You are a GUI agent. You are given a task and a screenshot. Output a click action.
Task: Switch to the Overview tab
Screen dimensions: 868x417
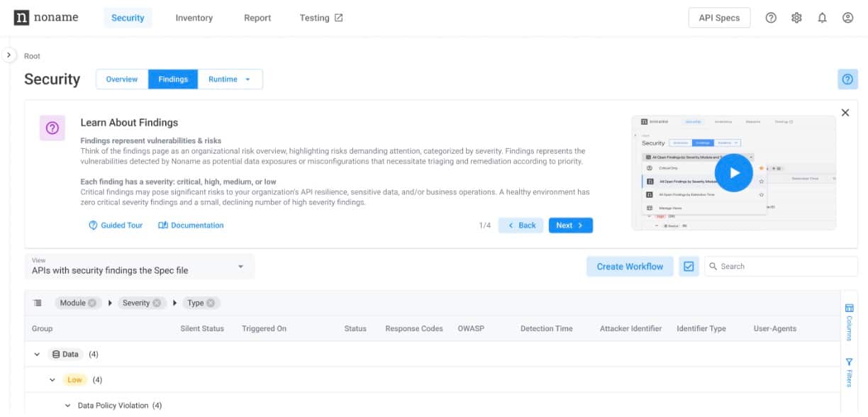[x=122, y=79]
